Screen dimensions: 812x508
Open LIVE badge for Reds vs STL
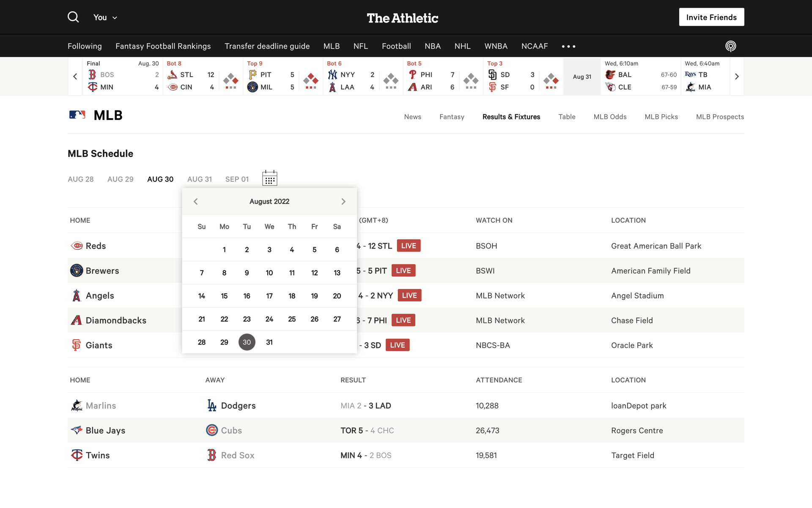point(409,246)
